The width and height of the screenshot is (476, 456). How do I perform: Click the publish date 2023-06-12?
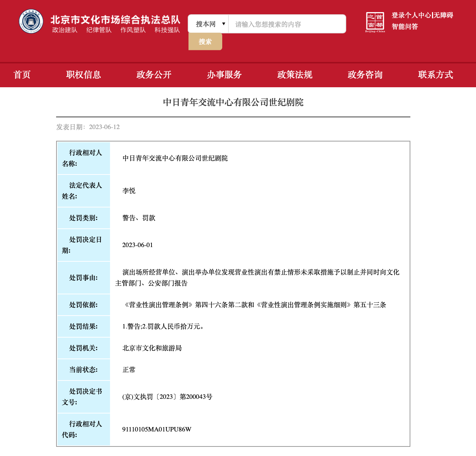tap(105, 127)
